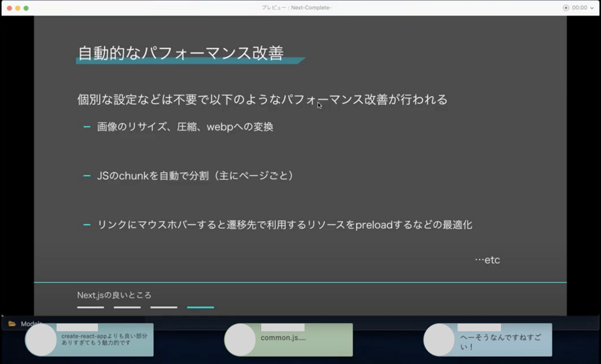Maximize the preview window with the green button

[26, 8]
